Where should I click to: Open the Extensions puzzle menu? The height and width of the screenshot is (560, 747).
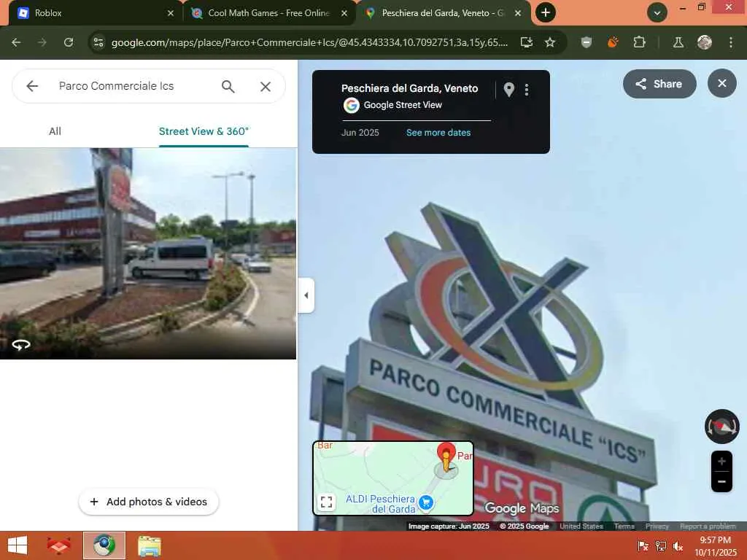[639, 42]
